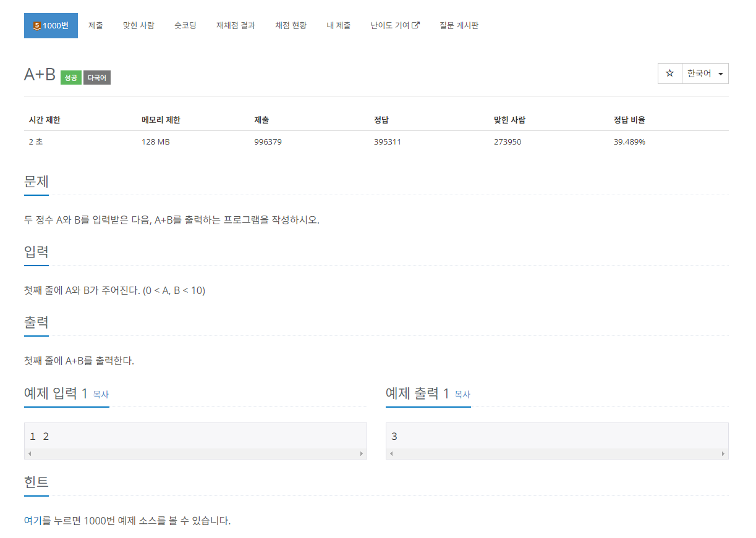
Task: Click the 힌트 section heading
Action: [x=36, y=482]
